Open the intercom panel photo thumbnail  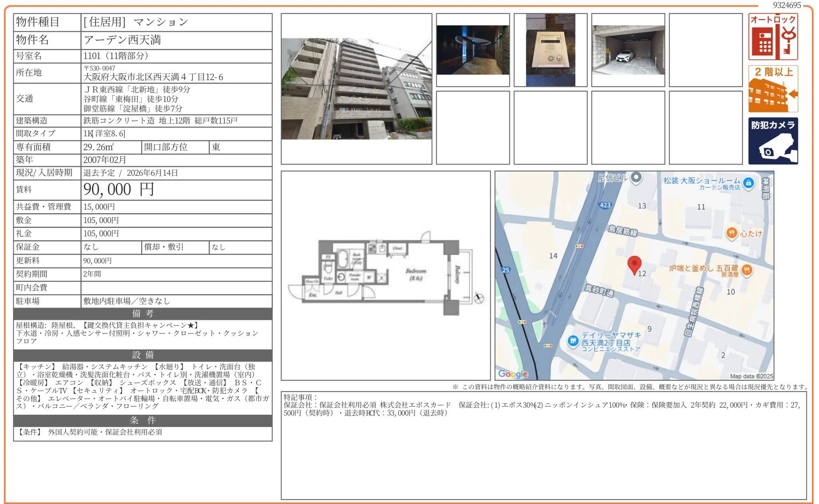click(550, 50)
